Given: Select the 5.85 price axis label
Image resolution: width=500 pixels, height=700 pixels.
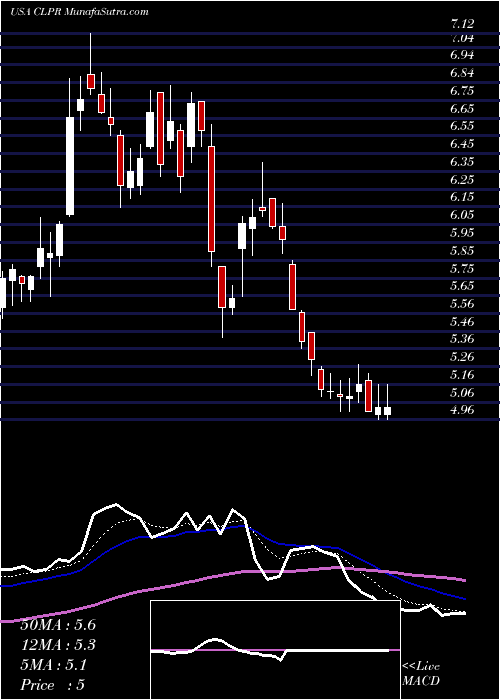Looking at the screenshot, I should click(x=462, y=250).
